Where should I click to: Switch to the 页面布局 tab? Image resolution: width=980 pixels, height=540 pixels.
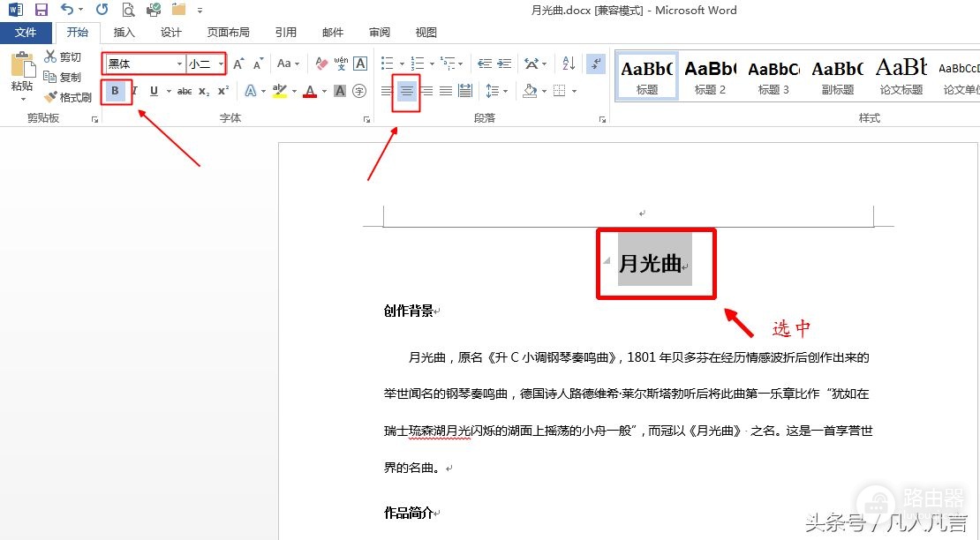click(228, 33)
